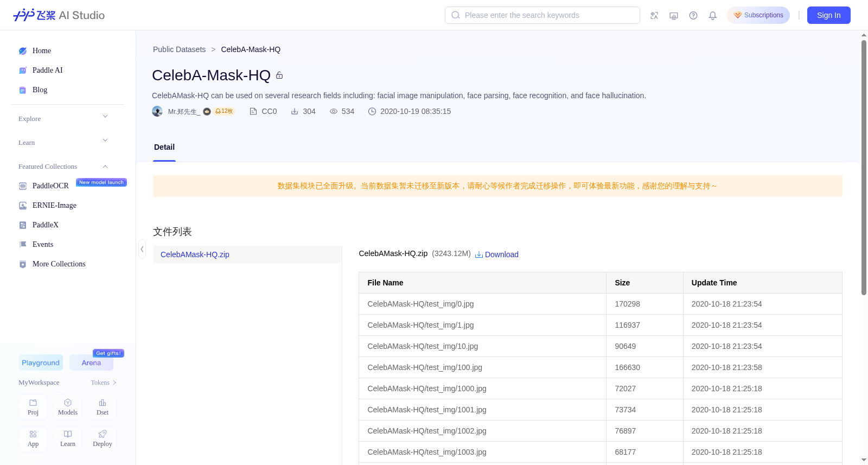This screenshot has height=465, width=868.
Task: Click the scrollbar down arrow
Action: point(864,460)
